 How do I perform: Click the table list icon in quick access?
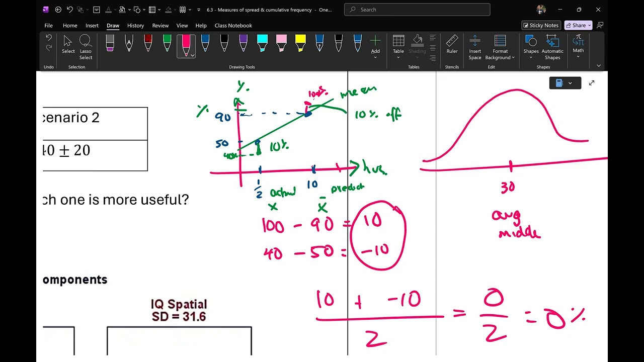coord(152,10)
